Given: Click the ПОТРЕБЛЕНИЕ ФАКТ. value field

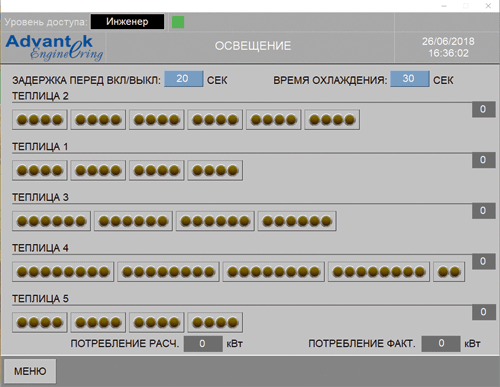Looking at the screenshot, I should 441,344.
